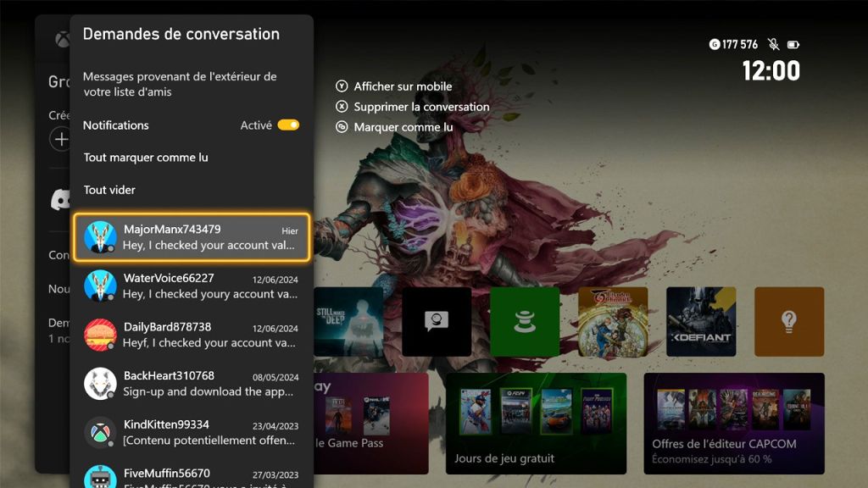Click Marquer comme lu button icon
This screenshot has height=488, width=868.
[342, 127]
